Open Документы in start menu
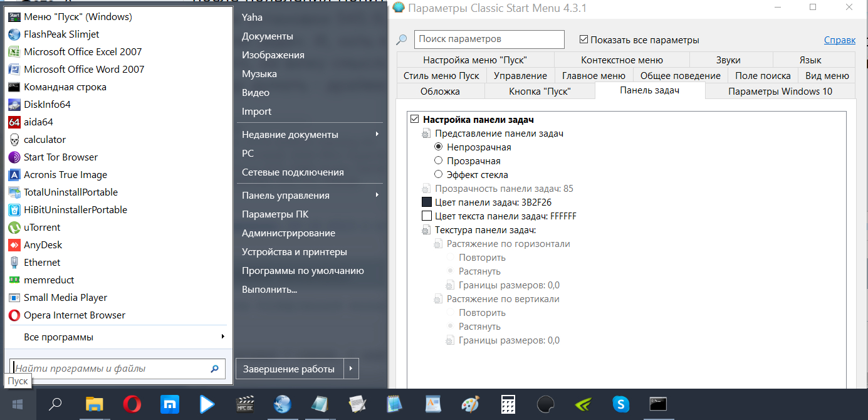This screenshot has height=420, width=868. click(268, 36)
